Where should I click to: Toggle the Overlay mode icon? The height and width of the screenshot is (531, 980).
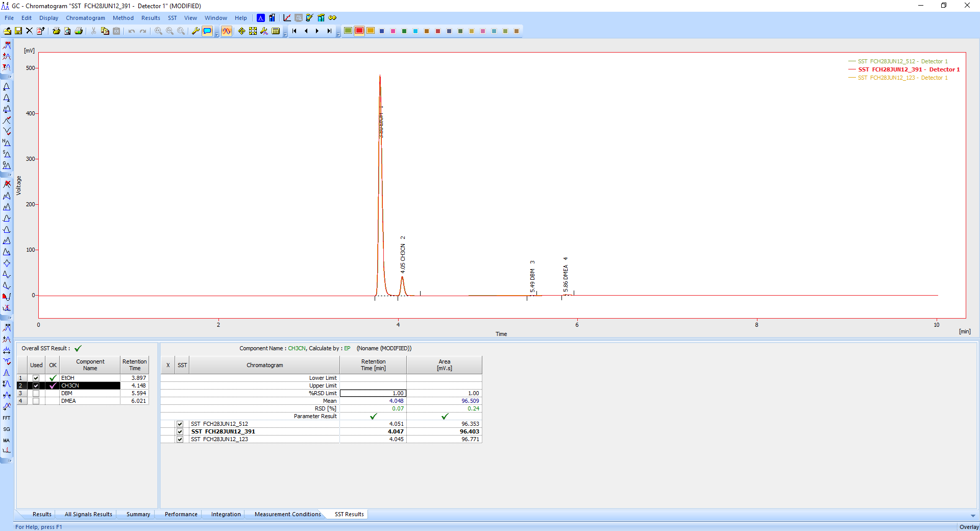click(x=226, y=31)
